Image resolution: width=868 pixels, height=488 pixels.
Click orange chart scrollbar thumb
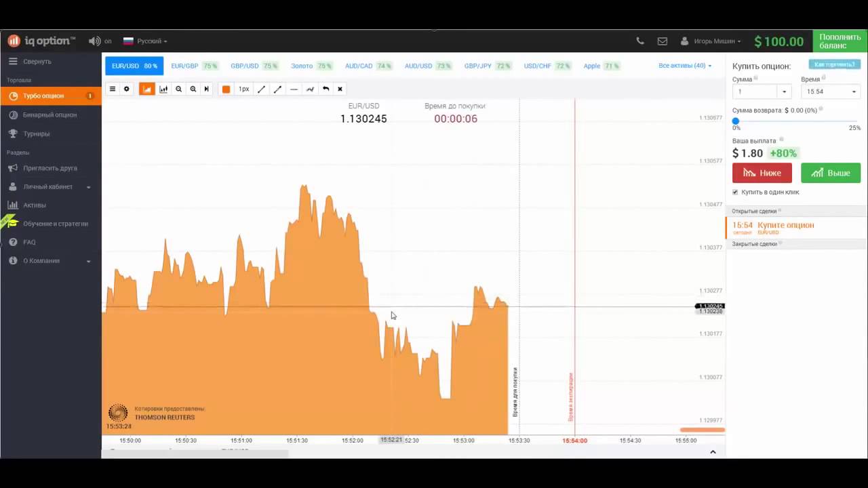point(703,430)
